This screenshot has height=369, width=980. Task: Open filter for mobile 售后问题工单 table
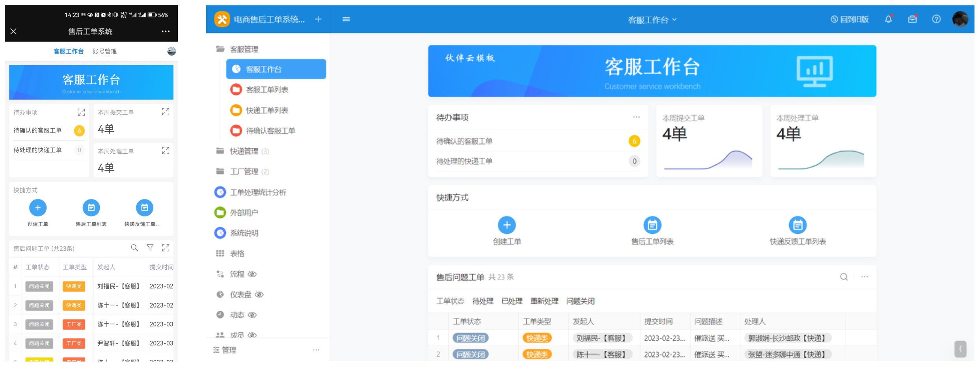coord(150,248)
